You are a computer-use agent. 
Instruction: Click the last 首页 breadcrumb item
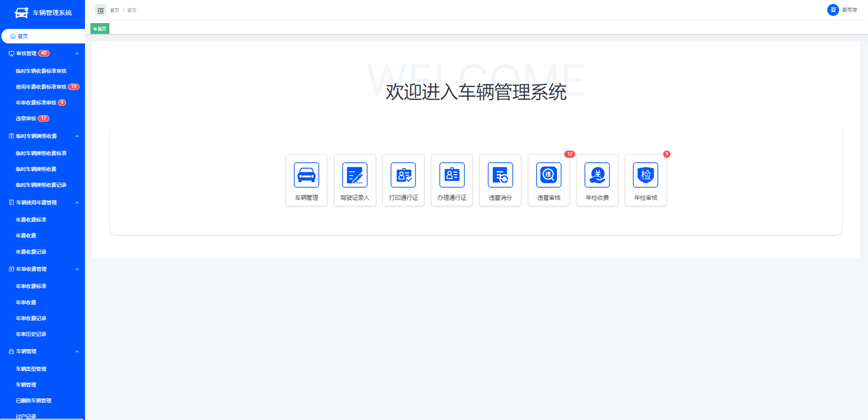132,10
